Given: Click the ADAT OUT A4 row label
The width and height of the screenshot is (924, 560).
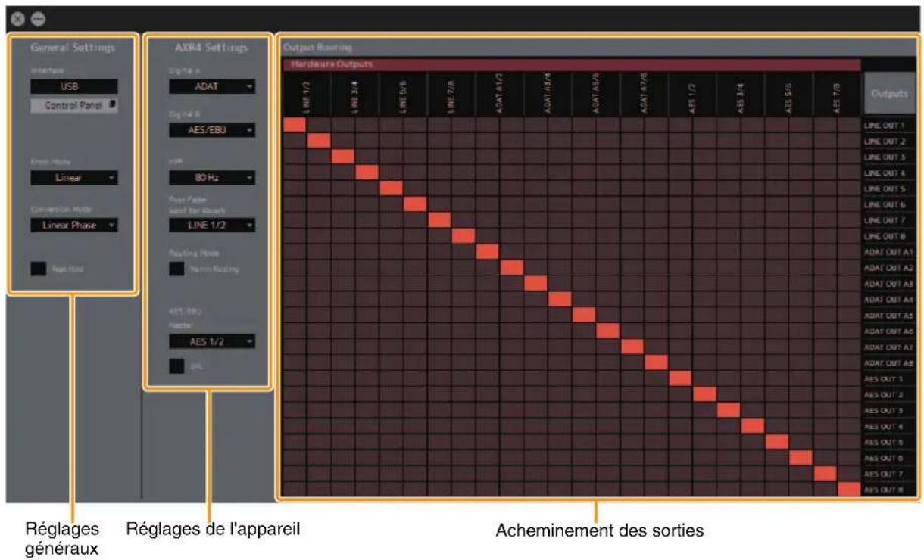Looking at the screenshot, I should pyautogui.click(x=888, y=300).
